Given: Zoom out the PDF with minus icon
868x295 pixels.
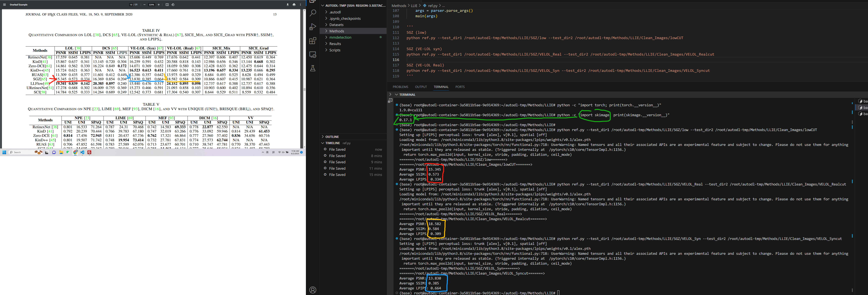Looking at the screenshot, I should click(x=144, y=5).
